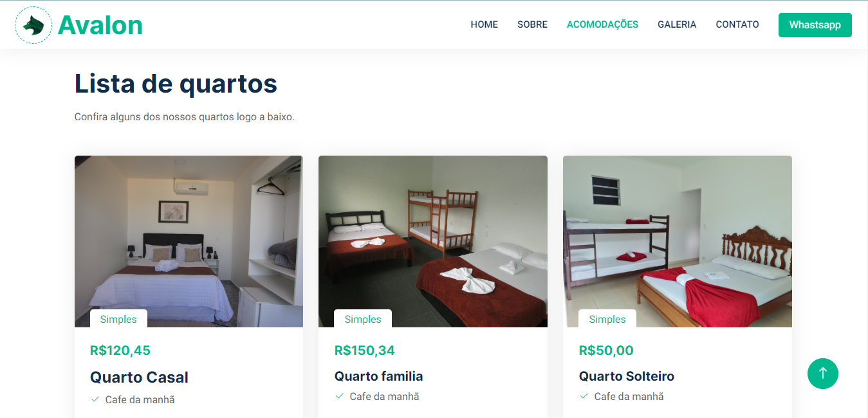Select the ACOMODAÇÕES nav item
This screenshot has width=868, height=418.
click(x=602, y=24)
